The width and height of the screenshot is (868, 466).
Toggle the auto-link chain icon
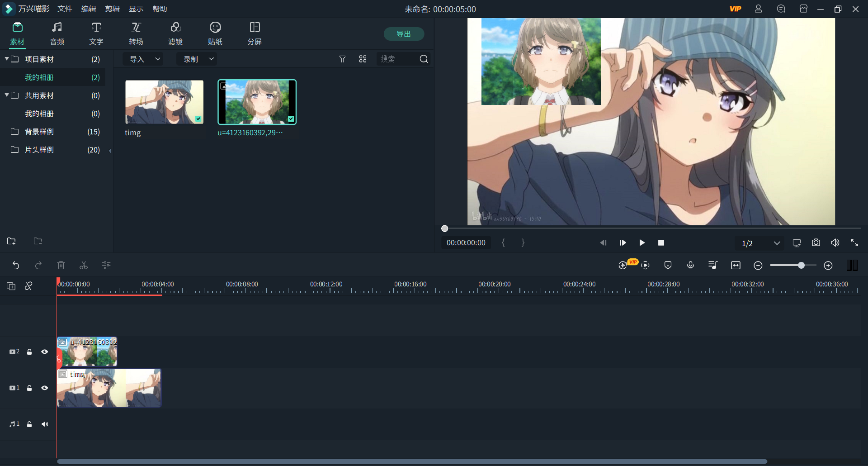click(x=28, y=286)
